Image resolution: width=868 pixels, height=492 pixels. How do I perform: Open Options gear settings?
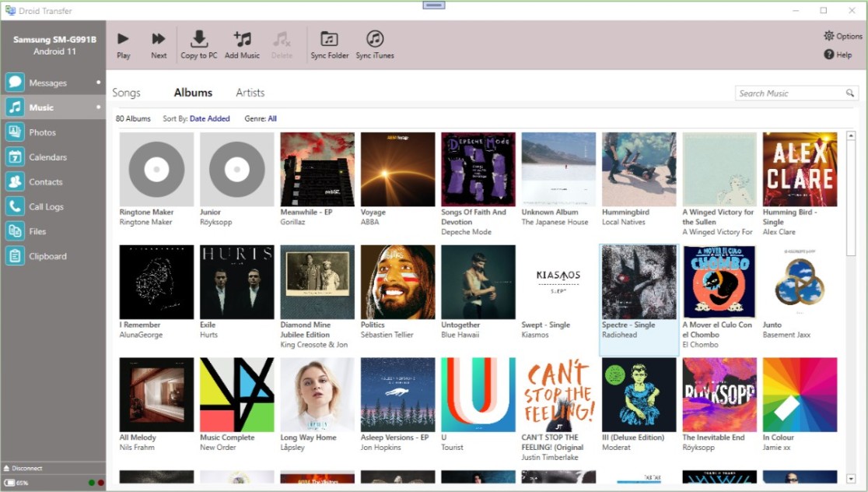click(x=842, y=36)
